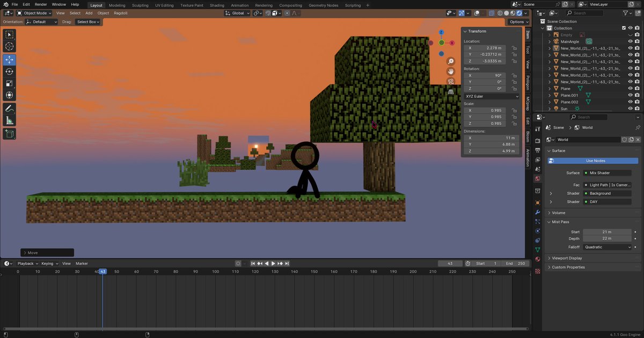Toggle proportional editing in the header
The image size is (644, 338).
287,13
